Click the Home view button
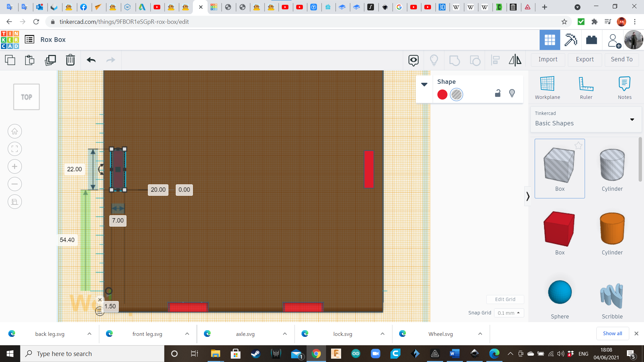The image size is (644, 362). pos(15,131)
